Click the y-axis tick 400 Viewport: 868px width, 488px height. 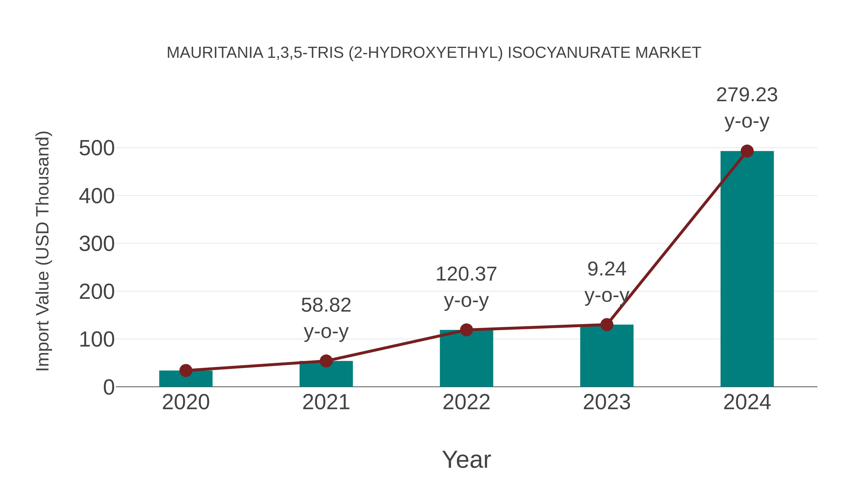97,196
